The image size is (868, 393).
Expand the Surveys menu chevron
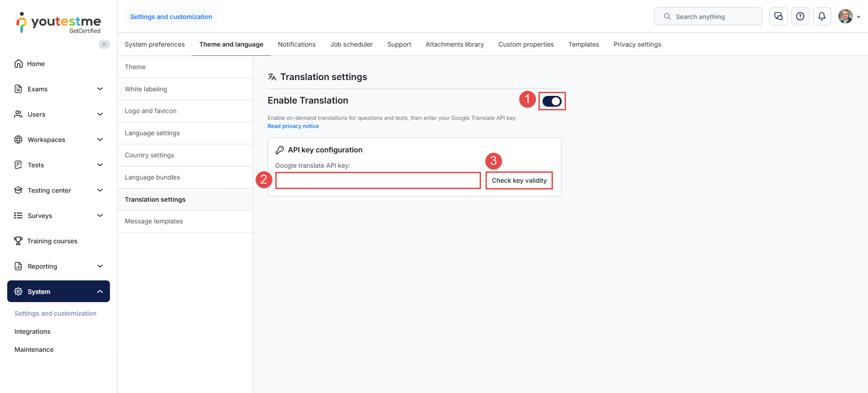[x=100, y=216]
